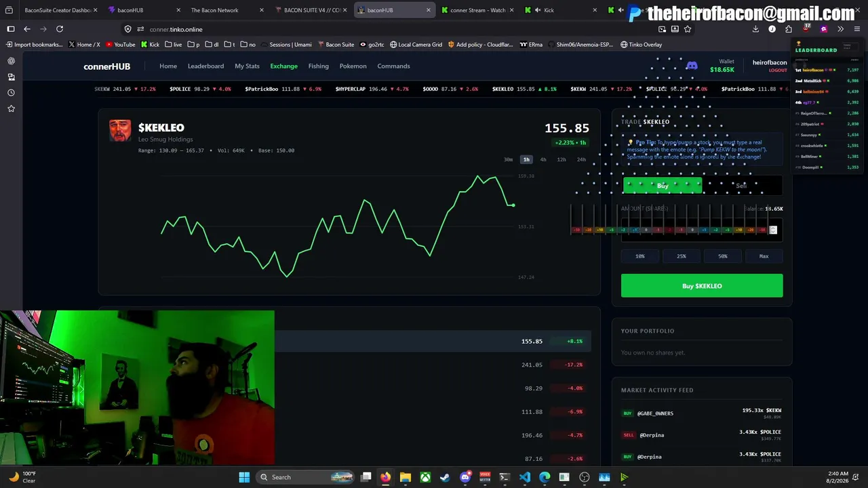Open the Commands nav item
Viewport: 868px width, 488px height.
(x=393, y=66)
